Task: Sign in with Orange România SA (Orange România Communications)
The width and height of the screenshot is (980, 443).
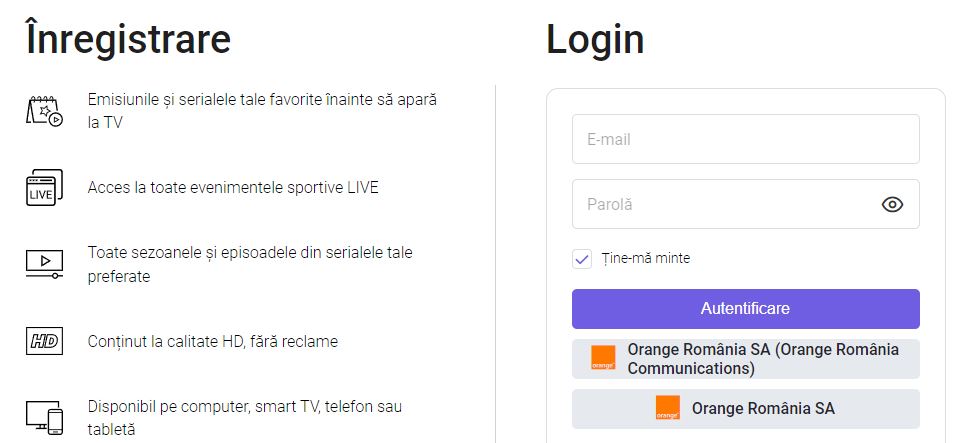Action: [x=762, y=359]
